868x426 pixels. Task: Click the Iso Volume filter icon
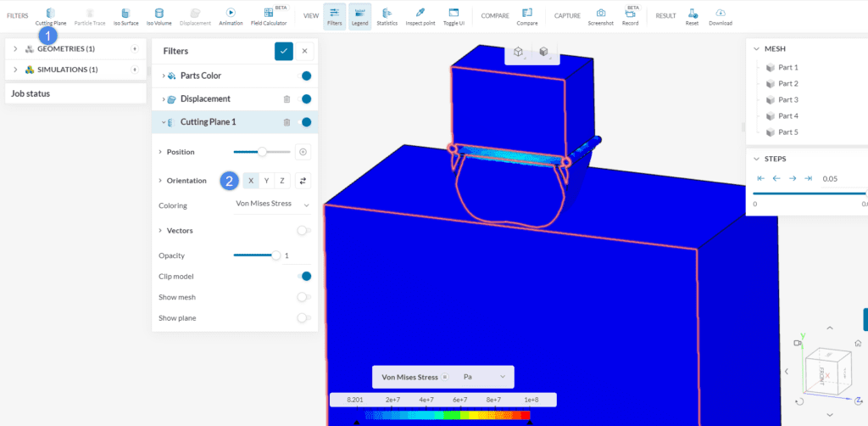158,14
